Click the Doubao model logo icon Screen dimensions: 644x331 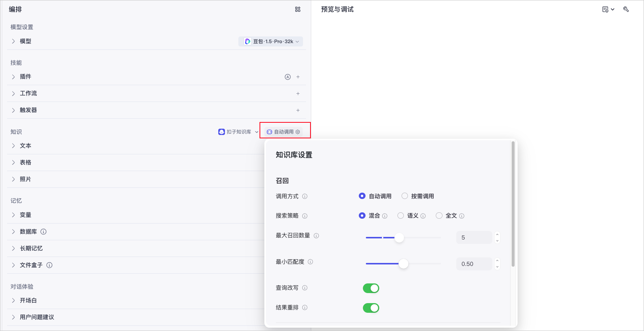[x=248, y=41]
